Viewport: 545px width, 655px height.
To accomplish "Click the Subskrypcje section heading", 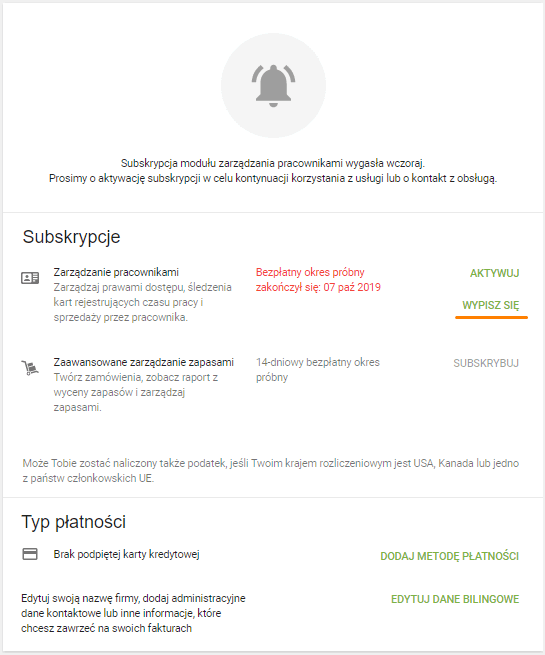I will (71, 237).
